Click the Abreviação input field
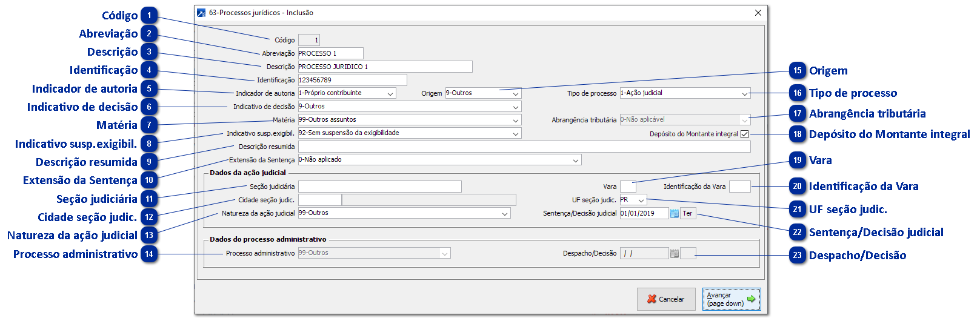Viewport: 980px width, 321px height. (331, 53)
